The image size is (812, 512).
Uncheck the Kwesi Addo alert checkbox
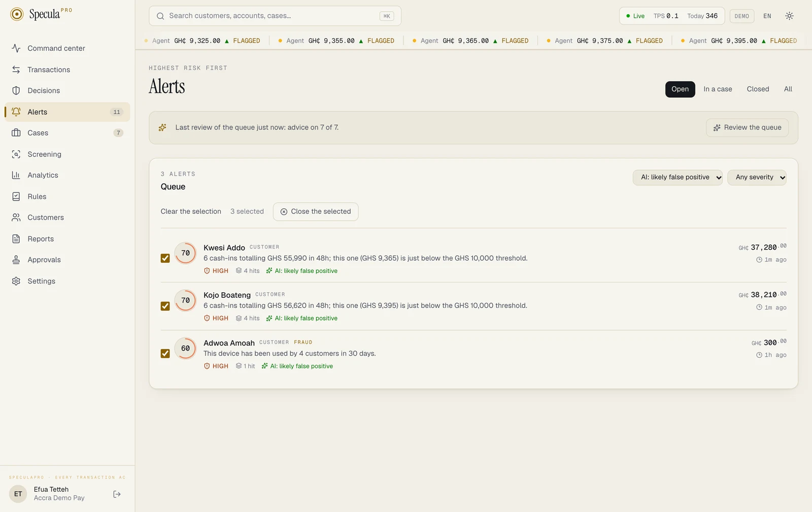point(165,258)
